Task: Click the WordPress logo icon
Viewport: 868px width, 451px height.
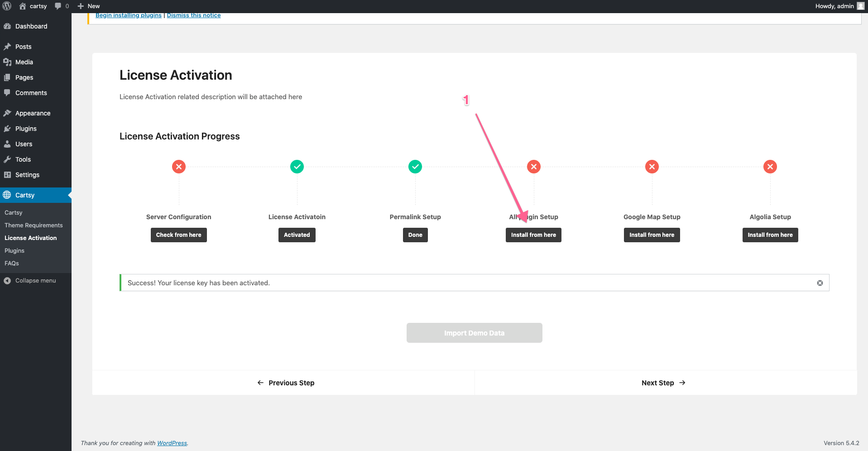Action: point(7,6)
